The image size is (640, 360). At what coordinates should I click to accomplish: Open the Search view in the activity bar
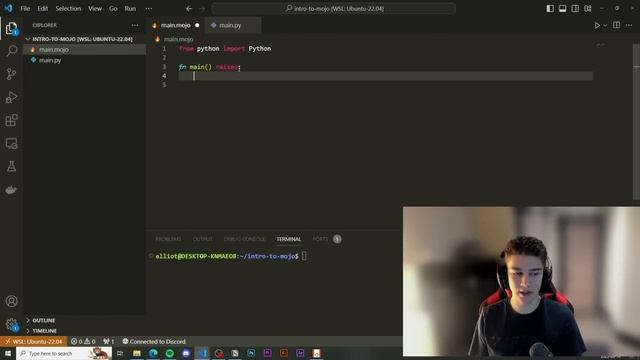click(11, 51)
